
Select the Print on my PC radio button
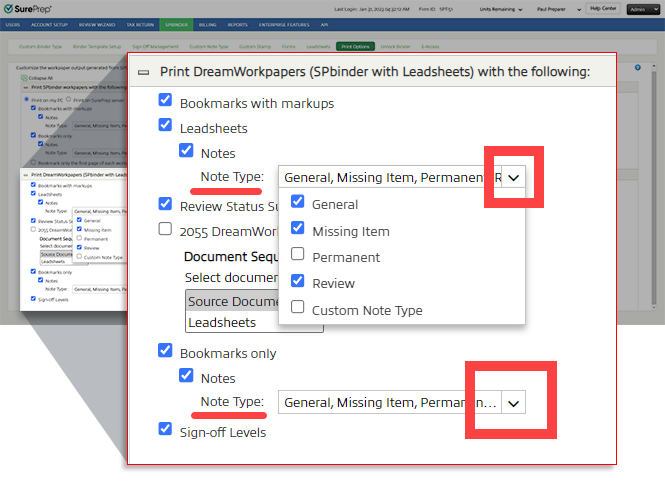click(x=27, y=99)
